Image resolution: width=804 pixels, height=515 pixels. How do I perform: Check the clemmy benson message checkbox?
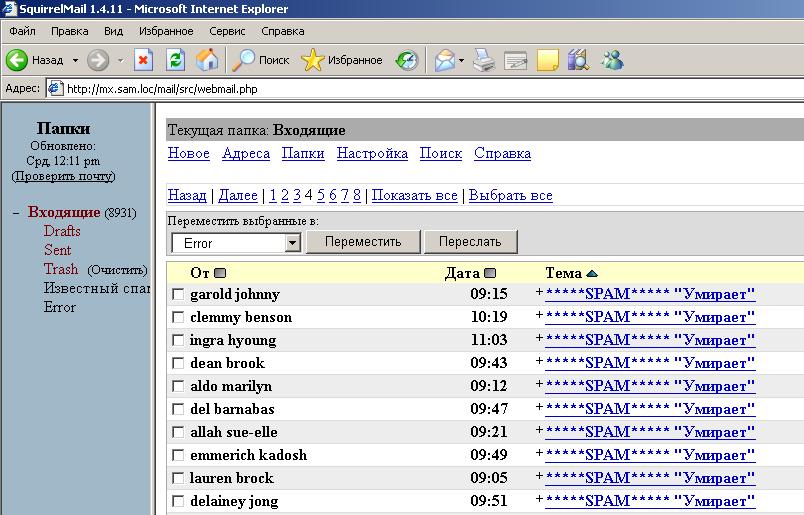(x=178, y=317)
